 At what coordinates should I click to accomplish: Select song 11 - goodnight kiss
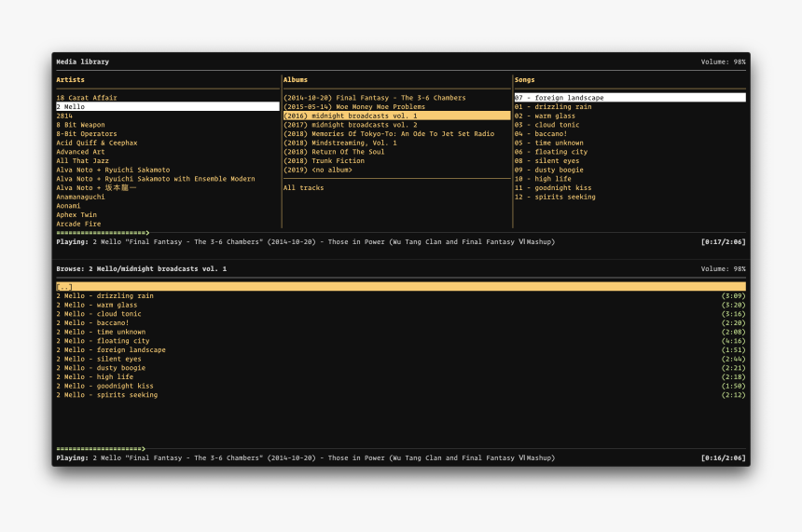pyautogui.click(x=552, y=188)
